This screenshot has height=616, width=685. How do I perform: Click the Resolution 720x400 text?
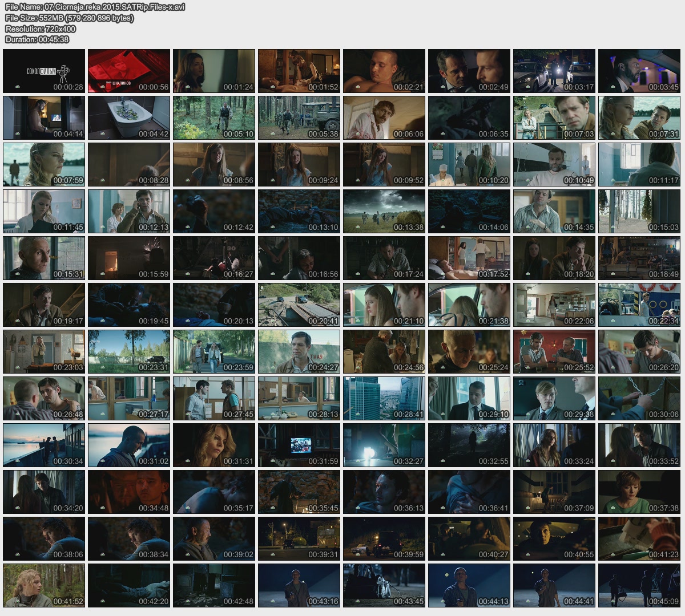(x=41, y=29)
